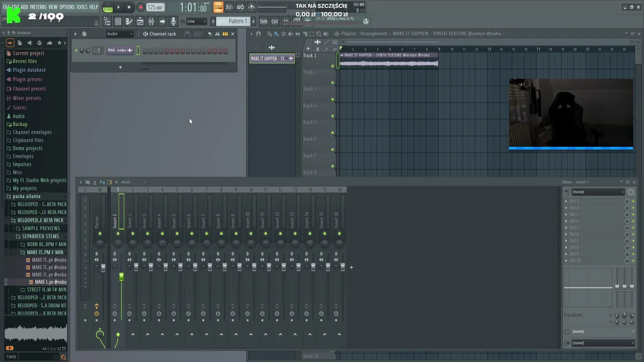Toggle the metronome icon
Screen dimensions: 644x362
point(252,7)
